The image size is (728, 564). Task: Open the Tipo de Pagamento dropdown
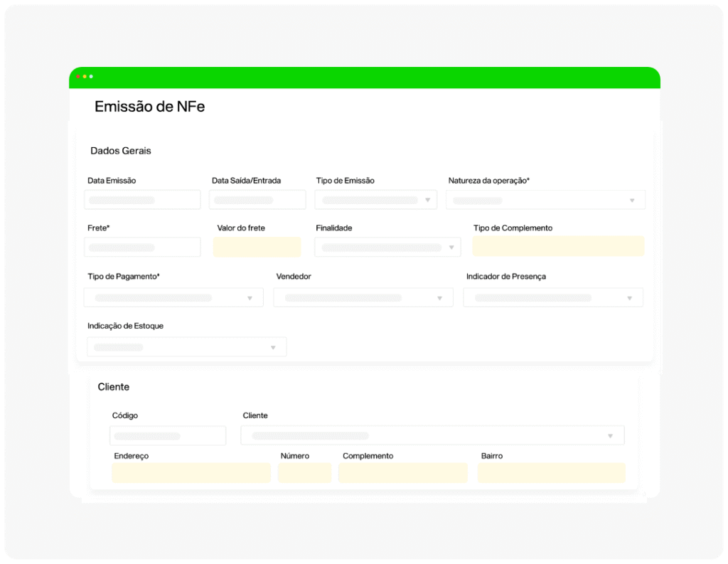tap(173, 298)
